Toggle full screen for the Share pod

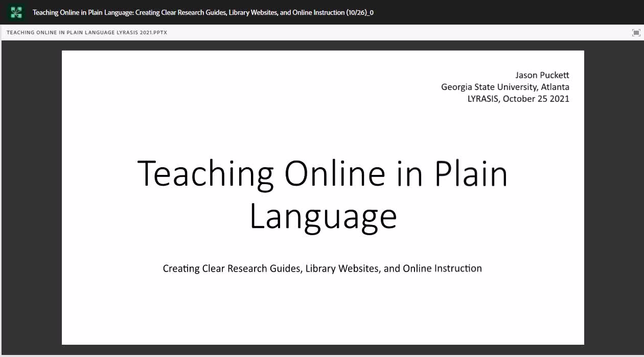coord(636,33)
